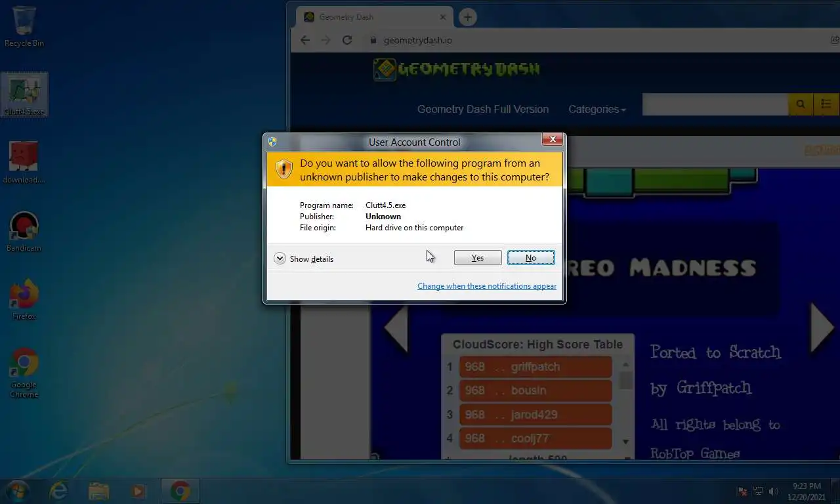Open the Firefox desktop shortcut
Image resolution: width=840 pixels, height=504 pixels.
coord(24,300)
